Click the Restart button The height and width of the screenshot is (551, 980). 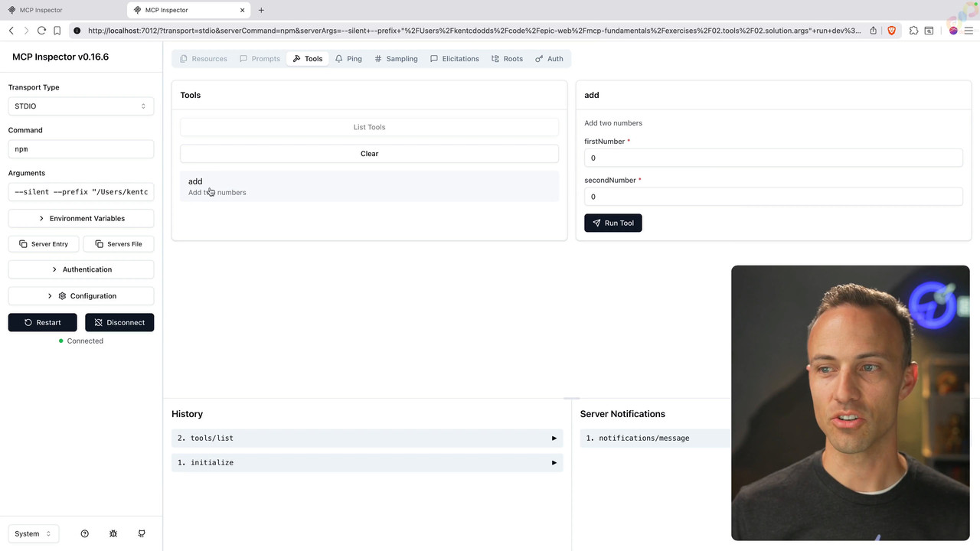click(43, 322)
